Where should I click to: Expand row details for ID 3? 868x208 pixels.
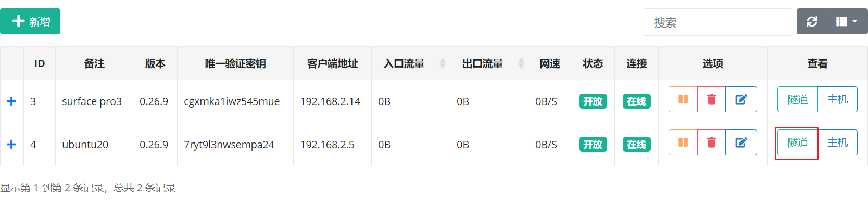tap(11, 101)
